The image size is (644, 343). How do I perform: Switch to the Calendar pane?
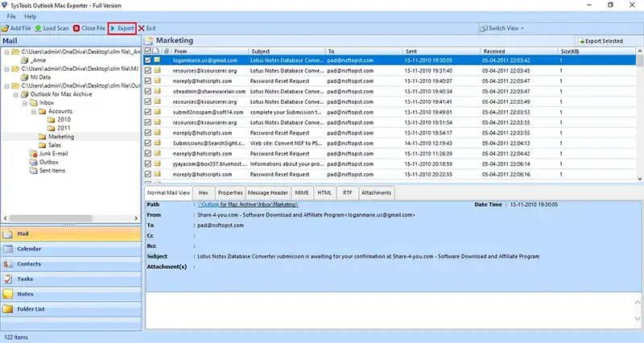pyautogui.click(x=71, y=249)
